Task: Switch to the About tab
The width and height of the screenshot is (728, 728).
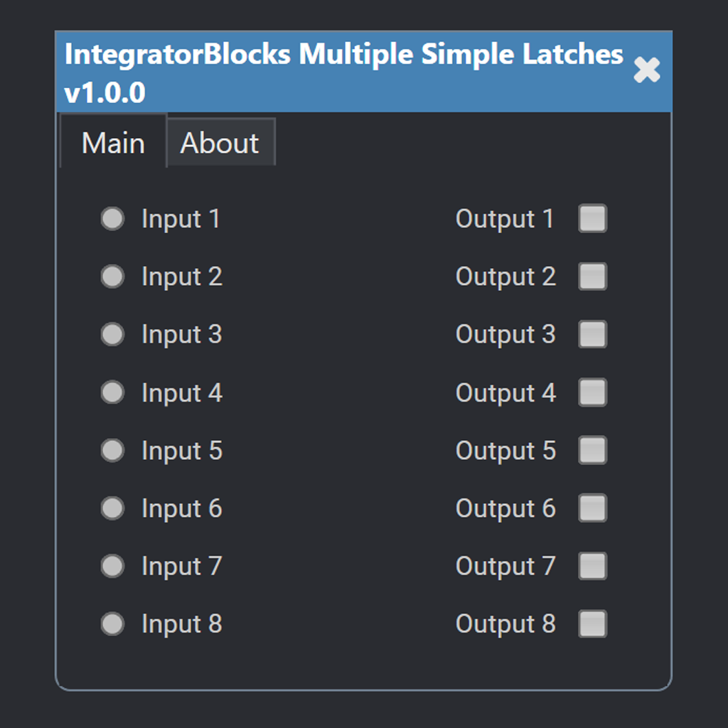Action: click(x=220, y=142)
